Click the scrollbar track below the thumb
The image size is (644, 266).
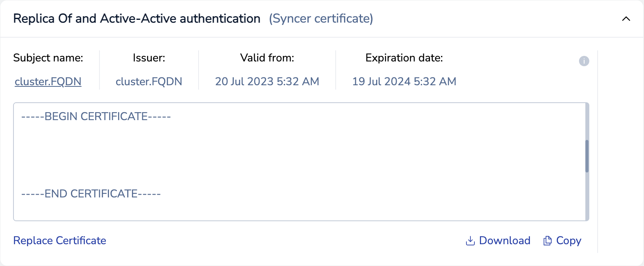pyautogui.click(x=587, y=198)
